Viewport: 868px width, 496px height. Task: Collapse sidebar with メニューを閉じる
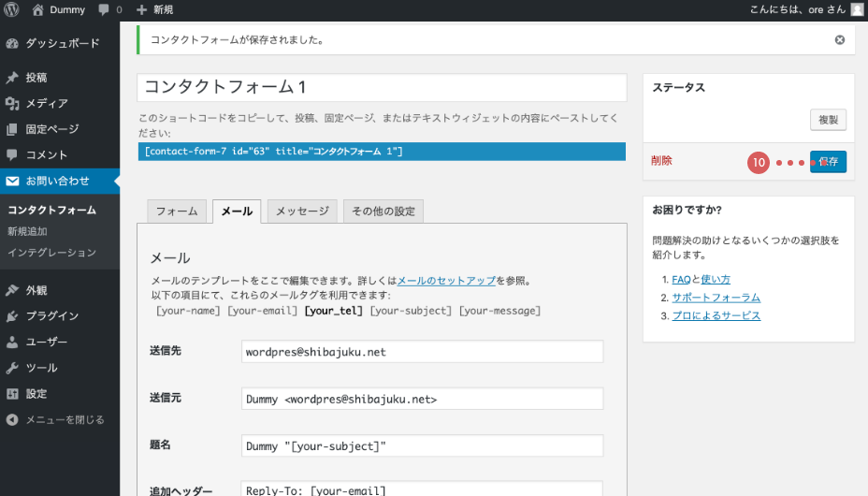64,419
